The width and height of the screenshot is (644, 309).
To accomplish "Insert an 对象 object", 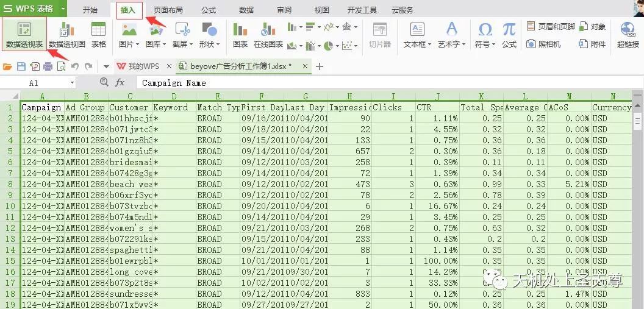I will click(x=592, y=27).
